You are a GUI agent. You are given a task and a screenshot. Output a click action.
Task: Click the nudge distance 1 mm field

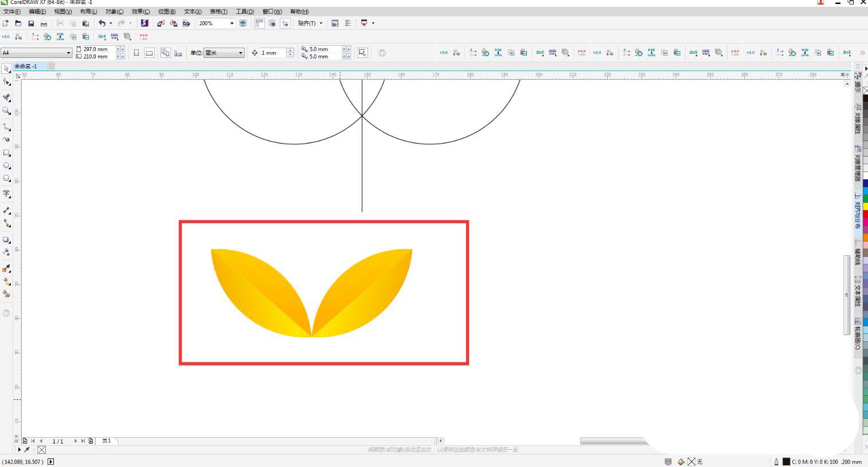point(273,53)
